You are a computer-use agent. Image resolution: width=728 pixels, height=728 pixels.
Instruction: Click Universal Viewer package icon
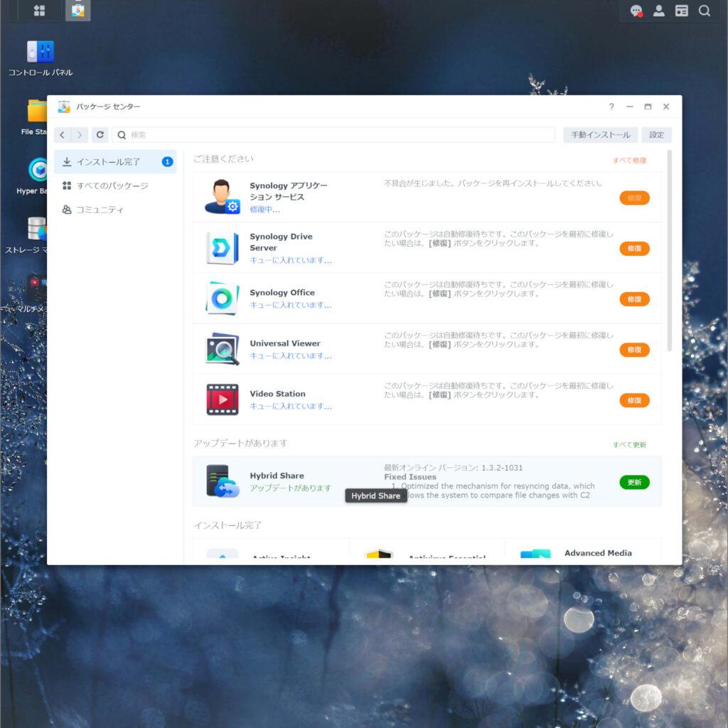223,349
